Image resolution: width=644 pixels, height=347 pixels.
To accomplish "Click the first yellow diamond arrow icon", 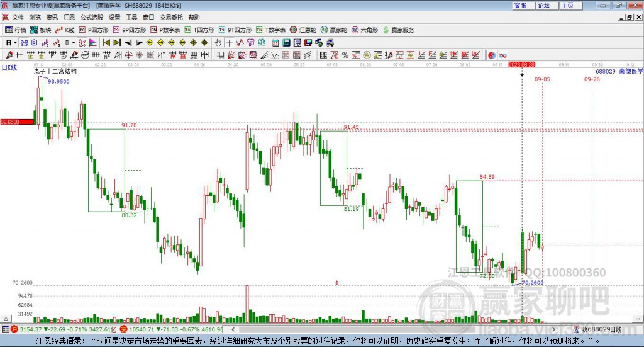I will coord(150,43).
